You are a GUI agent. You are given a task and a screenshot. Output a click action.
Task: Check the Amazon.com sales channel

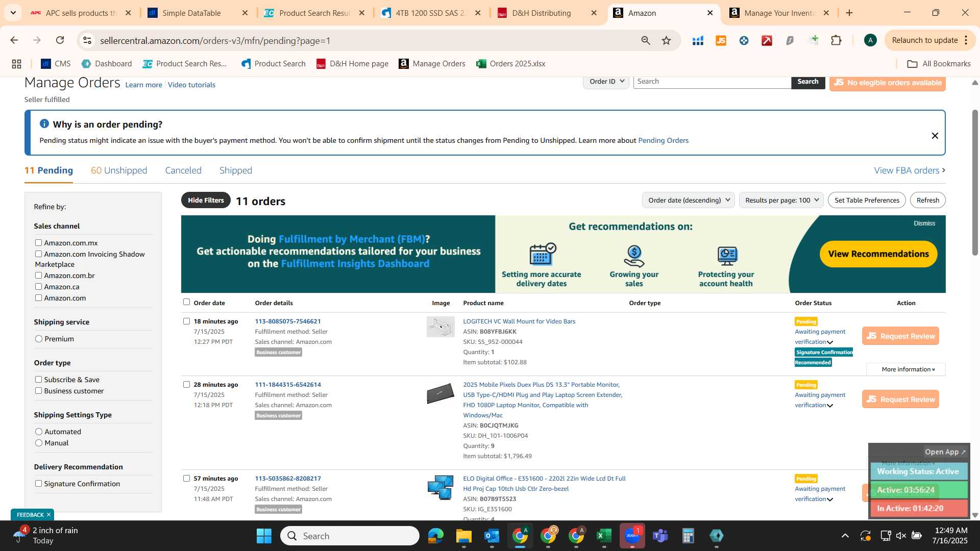38,298
